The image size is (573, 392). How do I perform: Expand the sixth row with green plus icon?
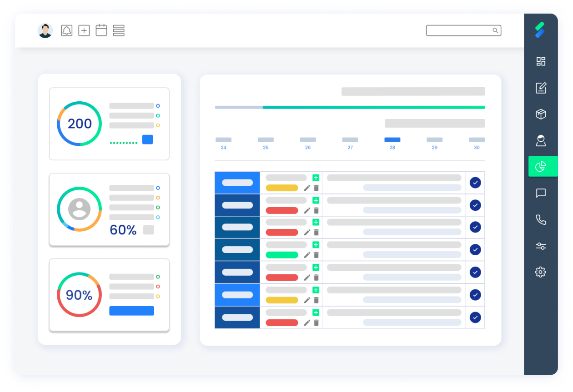[x=316, y=290]
